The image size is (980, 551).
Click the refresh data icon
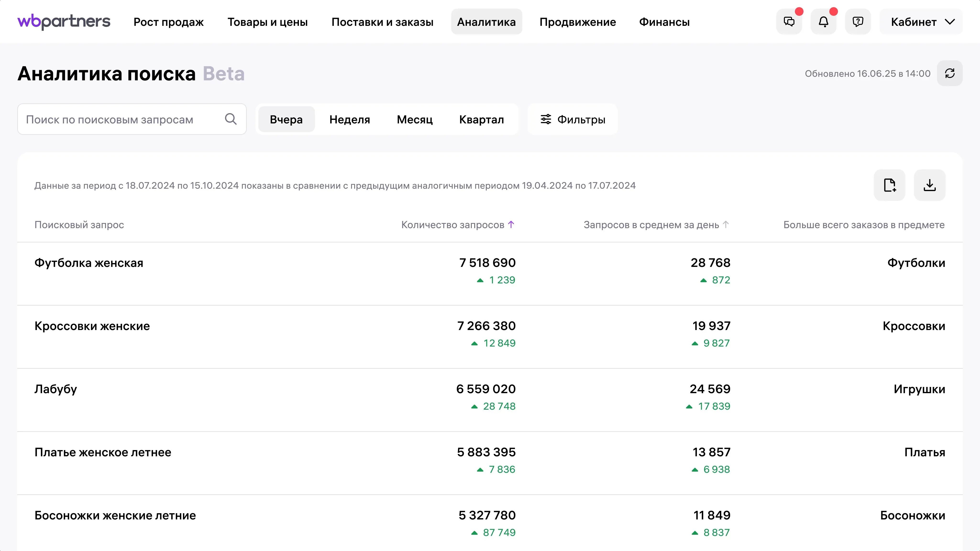950,73
